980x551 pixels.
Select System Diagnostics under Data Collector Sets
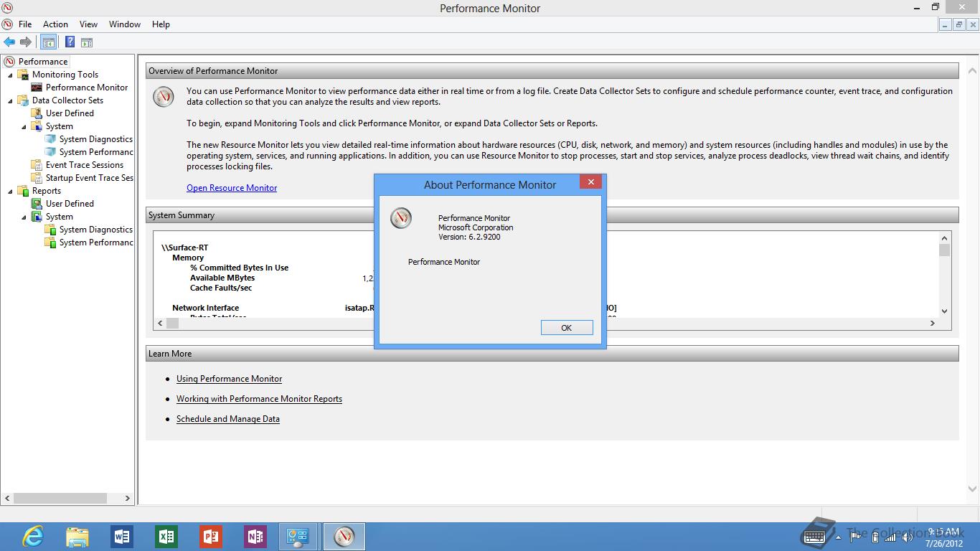95,139
